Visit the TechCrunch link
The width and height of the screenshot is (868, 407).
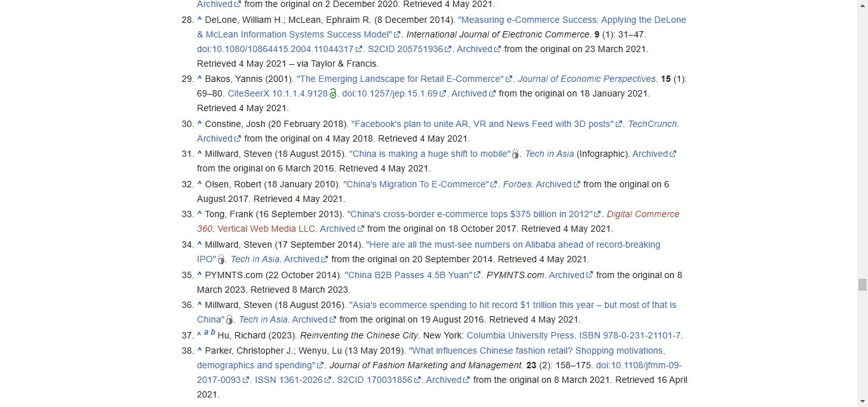(652, 124)
